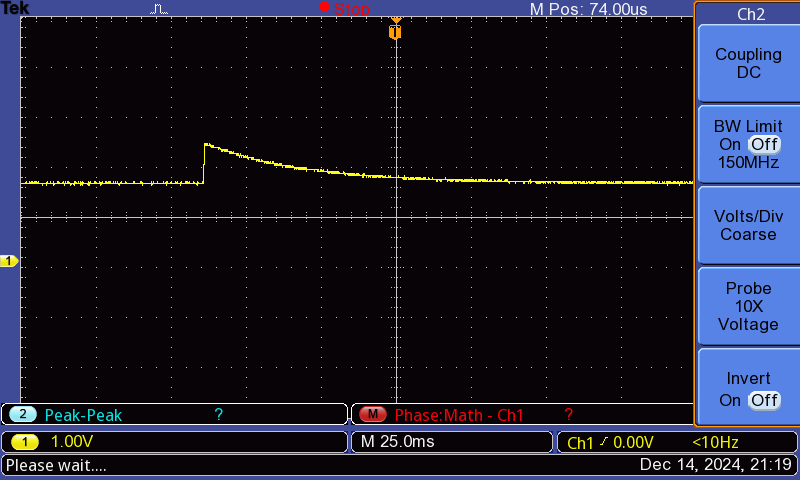800x480 pixels.
Task: Click the Please wait.... status message
Action: 56,465
